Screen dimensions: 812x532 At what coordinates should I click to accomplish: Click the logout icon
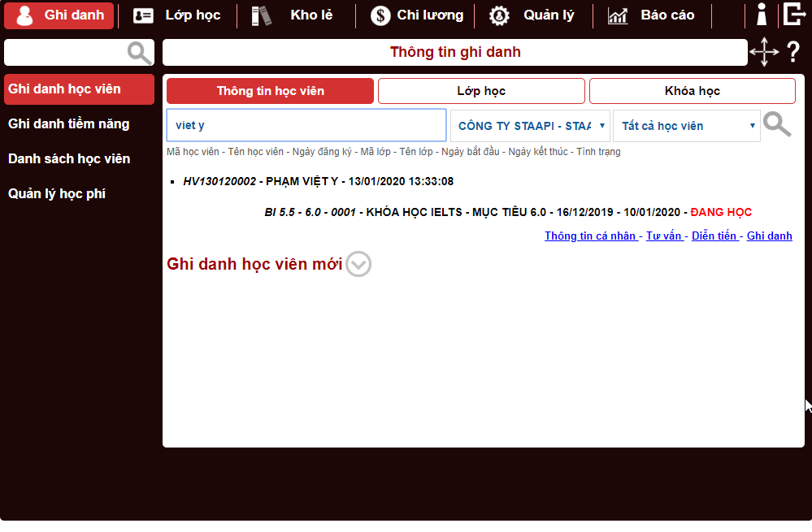(x=794, y=14)
